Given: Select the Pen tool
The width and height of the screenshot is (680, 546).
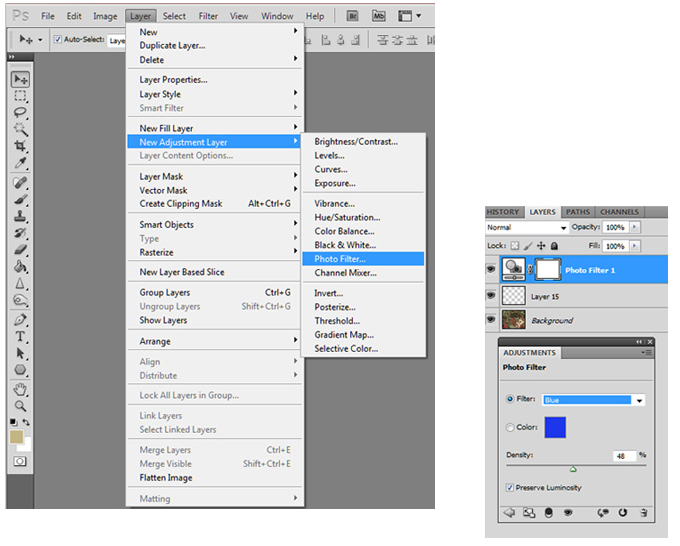Looking at the screenshot, I should (20, 320).
